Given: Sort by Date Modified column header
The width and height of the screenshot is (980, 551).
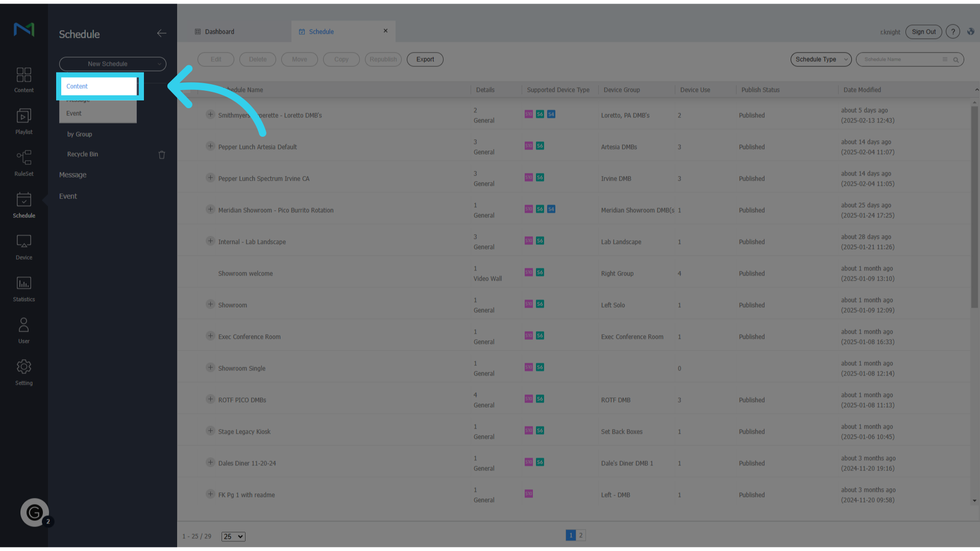Looking at the screenshot, I should (x=862, y=90).
